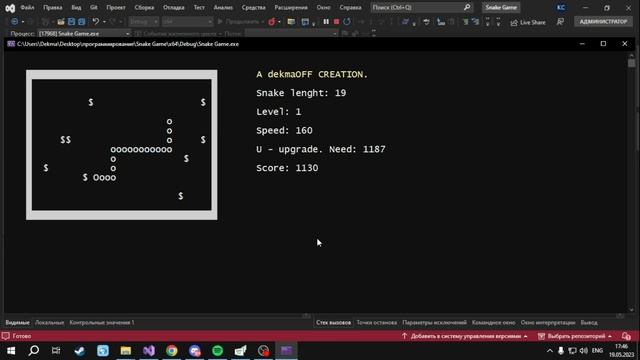Switch to the Стек вызовов tab
The width and height of the screenshot is (640, 360).
point(333,322)
